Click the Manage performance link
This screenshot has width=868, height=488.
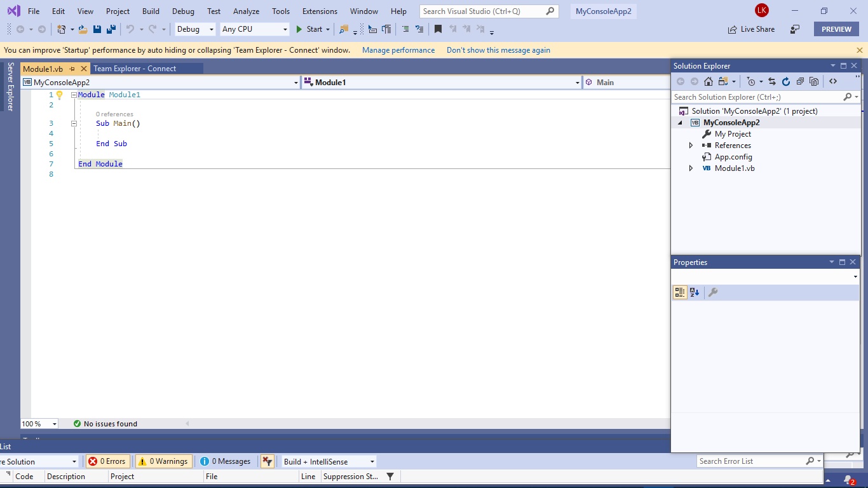[398, 50]
